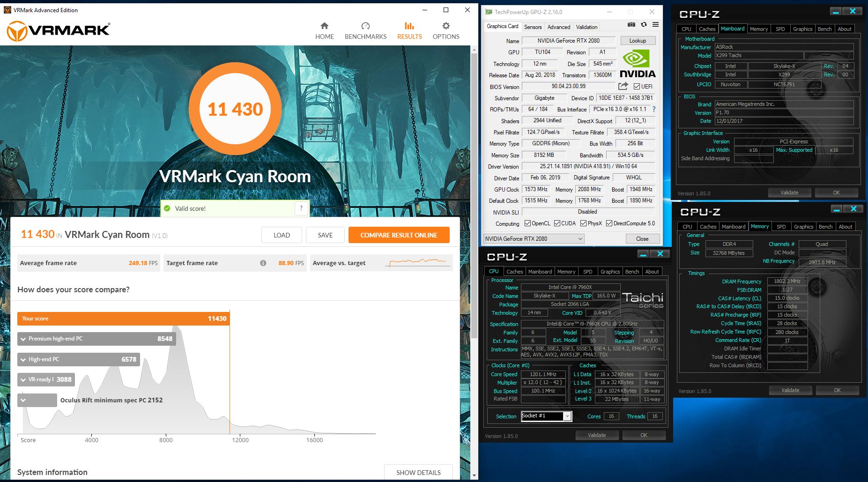Viewport: 868px width, 482px height.
Task: Open About tab in CPU-Z Mainboard window
Action: 845,29
